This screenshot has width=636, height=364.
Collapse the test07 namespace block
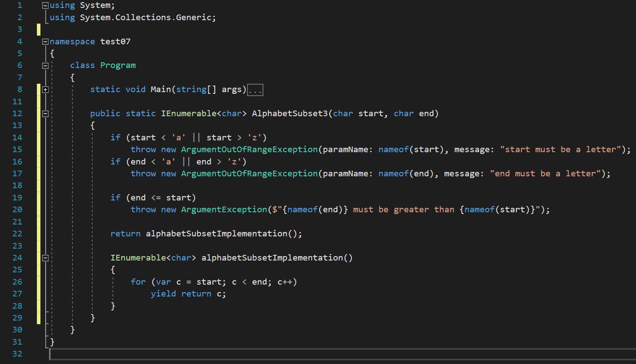45,42
